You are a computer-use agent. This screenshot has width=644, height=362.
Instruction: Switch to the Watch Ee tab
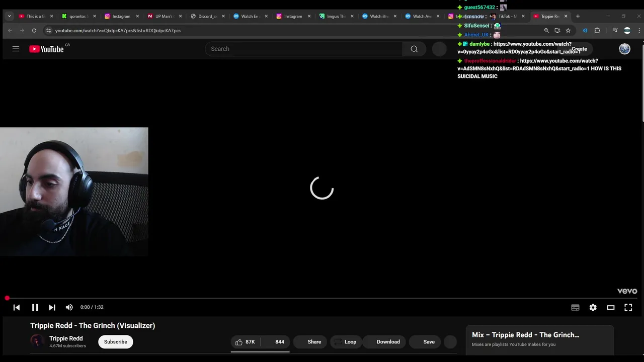pos(250,16)
